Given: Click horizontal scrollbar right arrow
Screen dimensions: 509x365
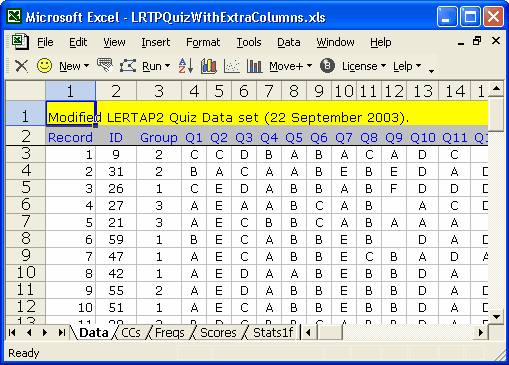Looking at the screenshot, I should coord(481,333).
